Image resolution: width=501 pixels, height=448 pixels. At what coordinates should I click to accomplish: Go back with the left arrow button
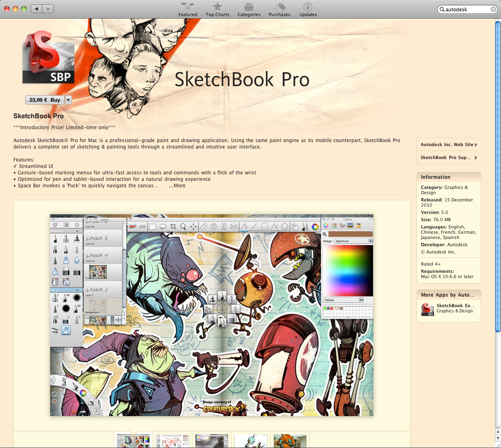coord(36,8)
